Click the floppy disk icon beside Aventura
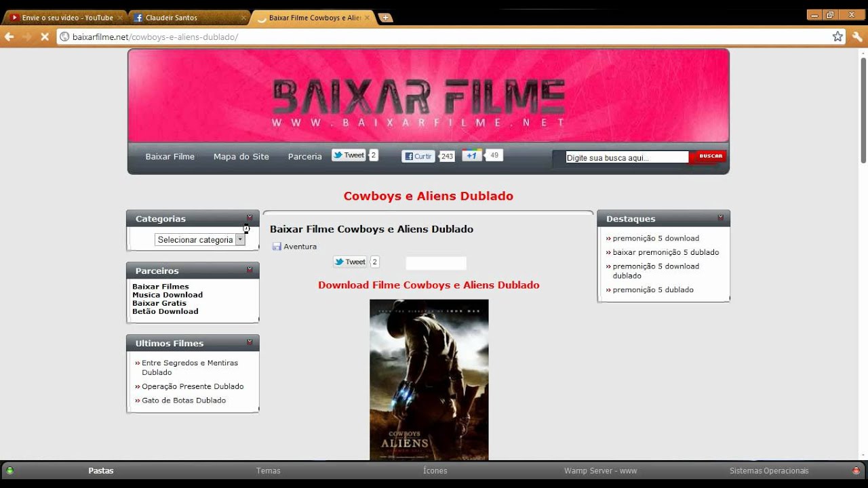Screen dimensions: 868x488 pos(277,247)
